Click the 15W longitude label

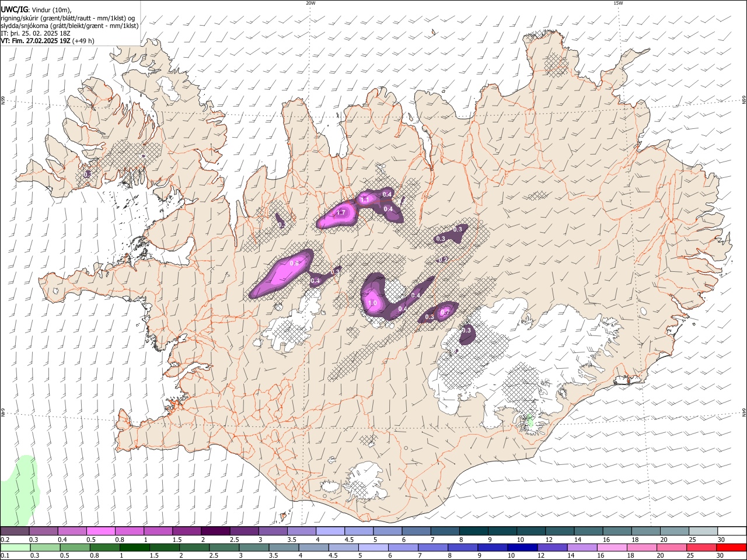[619, 3]
